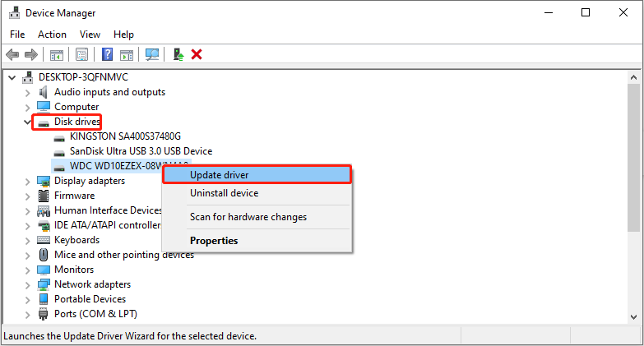The width and height of the screenshot is (644, 346).
Task: Click the IDE ATA/ATAPI controllers icon
Action: 44,225
